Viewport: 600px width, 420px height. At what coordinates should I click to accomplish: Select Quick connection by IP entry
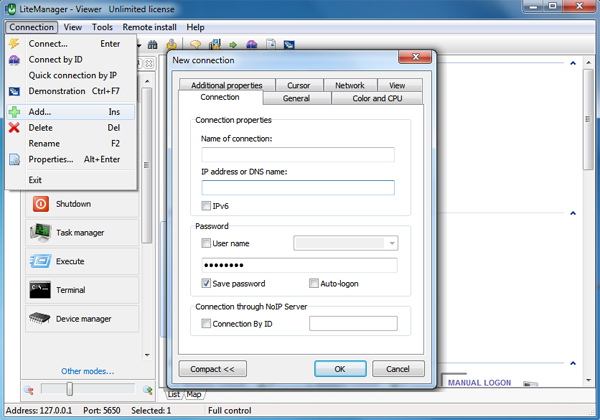click(x=71, y=75)
